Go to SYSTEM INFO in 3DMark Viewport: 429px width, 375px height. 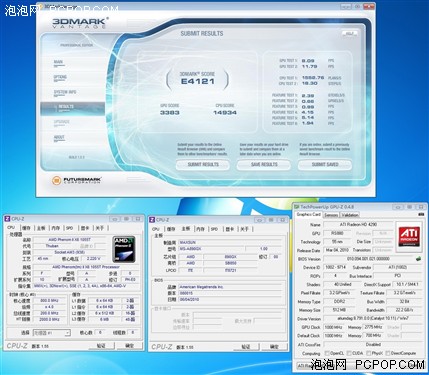65,92
